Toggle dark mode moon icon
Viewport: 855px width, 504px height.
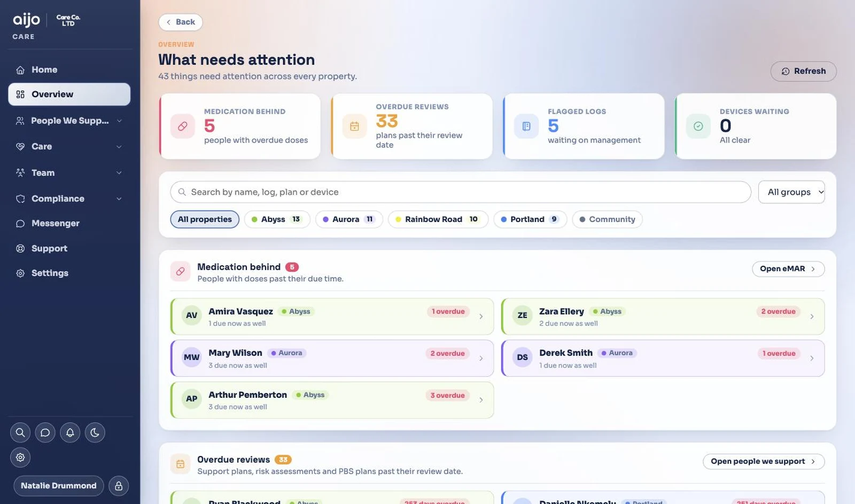click(95, 432)
